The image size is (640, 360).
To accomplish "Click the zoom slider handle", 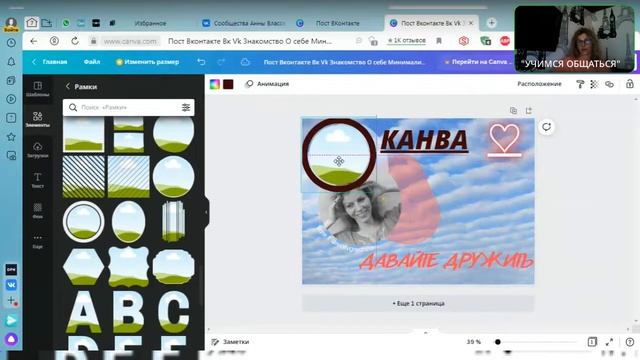I will point(498,342).
